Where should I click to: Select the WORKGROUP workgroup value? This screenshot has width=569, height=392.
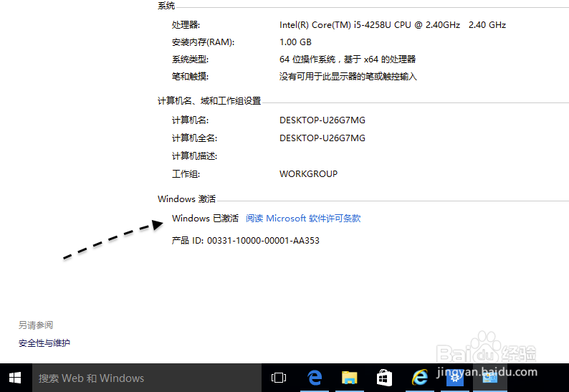coord(308,174)
